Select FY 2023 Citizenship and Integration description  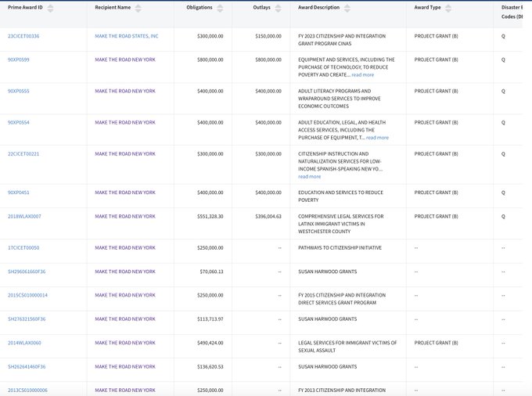coord(342,40)
